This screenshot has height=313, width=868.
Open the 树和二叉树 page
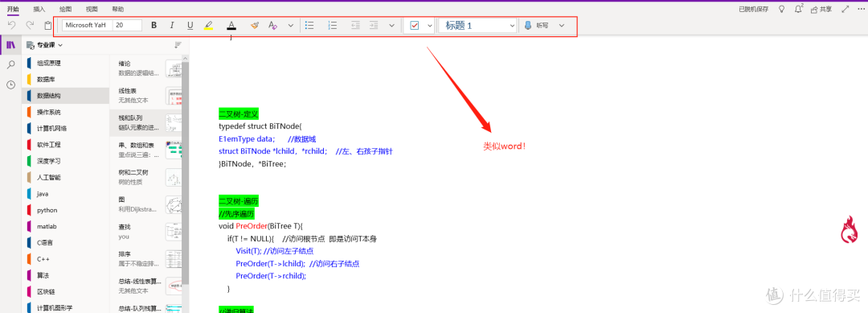(x=146, y=177)
